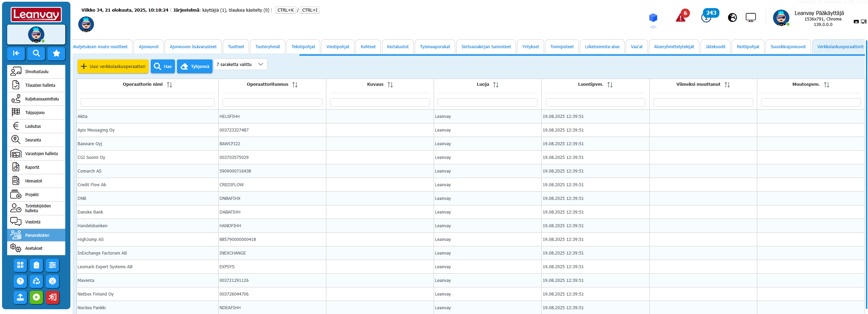Collapse the sidebar with arrow icon
The width and height of the screenshot is (868, 314).
tap(16, 53)
